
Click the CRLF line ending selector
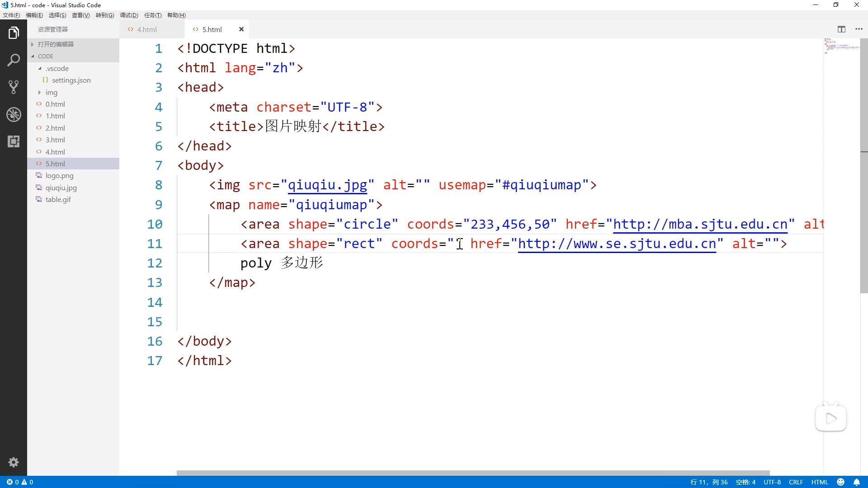click(x=796, y=482)
